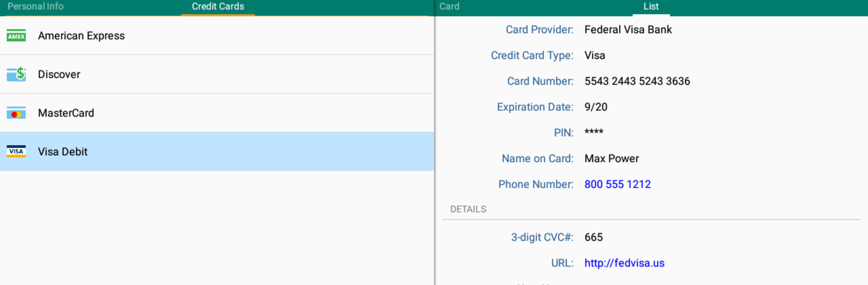This screenshot has height=285, width=868.
Task: Click the 3-digit CVC# label
Action: (x=542, y=237)
